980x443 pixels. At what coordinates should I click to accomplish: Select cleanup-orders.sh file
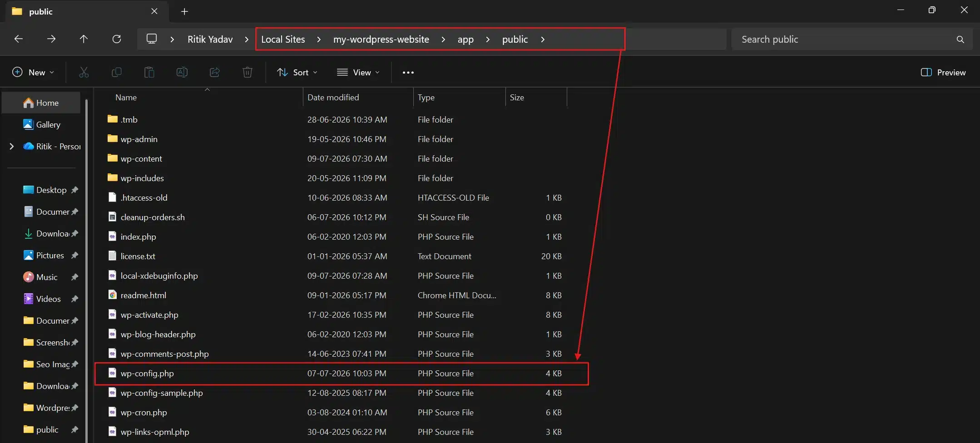pyautogui.click(x=146, y=217)
